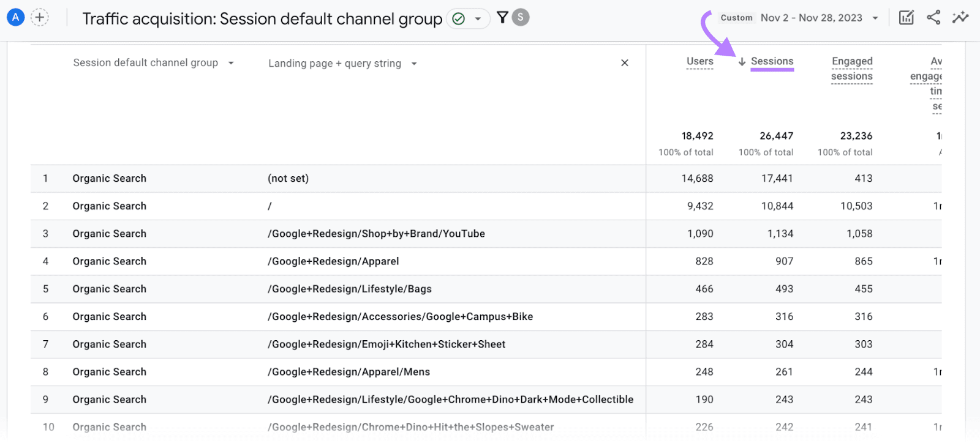The height and width of the screenshot is (443, 980).
Task: Click the green verified checkmark icon
Action: [x=458, y=19]
